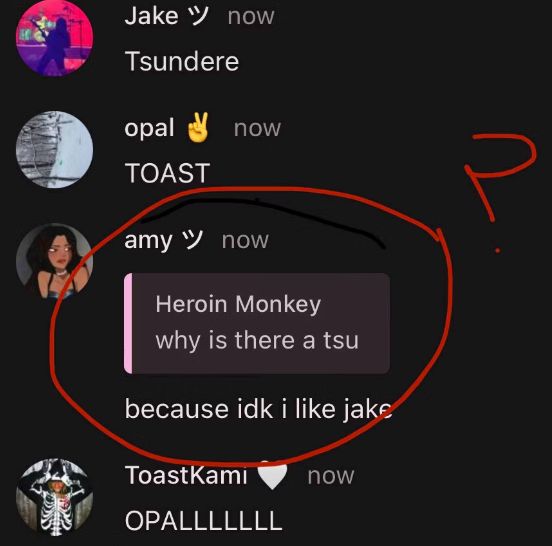552x546 pixels.
Task: Click the "now" timestamp beside ToastKami
Action: pyautogui.click(x=331, y=476)
